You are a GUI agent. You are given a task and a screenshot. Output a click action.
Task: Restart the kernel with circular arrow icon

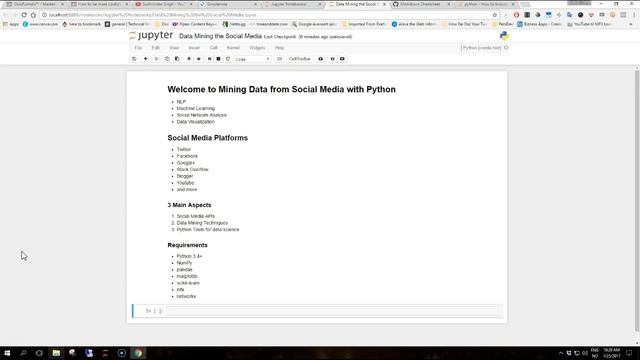pos(228,59)
